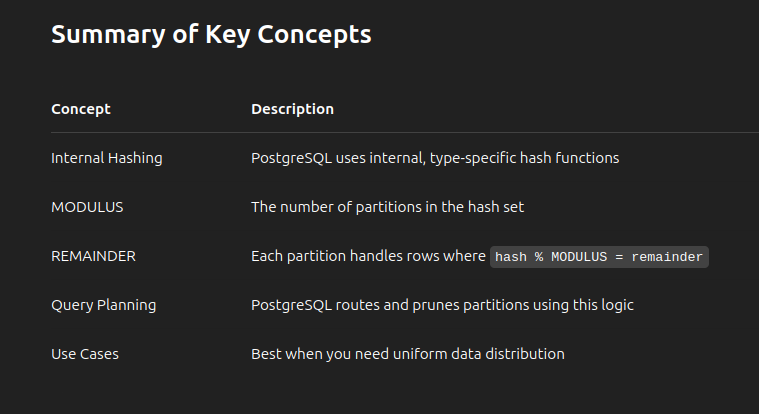Click the 'Concept' column header

coord(81,109)
